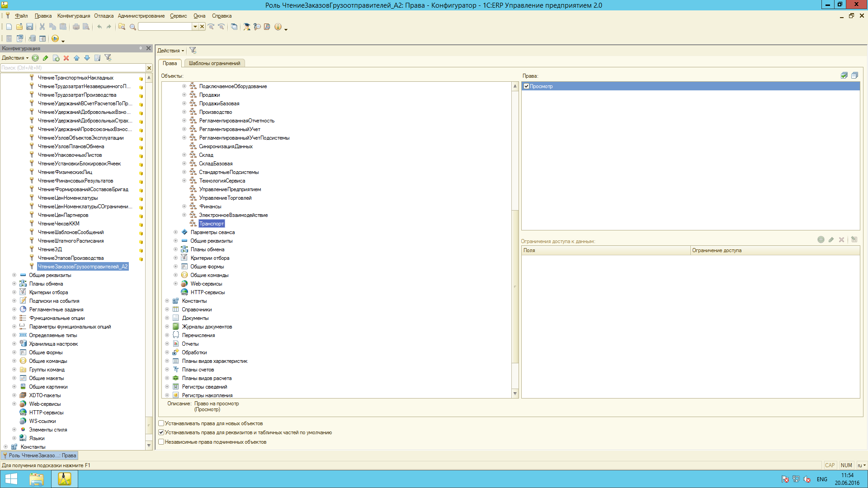Open the Действия dropdown in the Configuration panel
The height and width of the screenshot is (488, 868).
[x=15, y=58]
